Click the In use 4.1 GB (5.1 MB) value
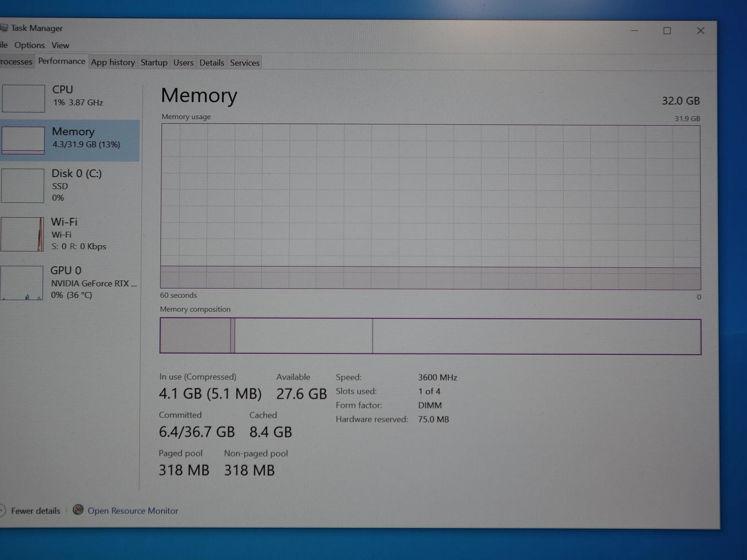Viewport: 747px width, 560px height. (x=210, y=394)
